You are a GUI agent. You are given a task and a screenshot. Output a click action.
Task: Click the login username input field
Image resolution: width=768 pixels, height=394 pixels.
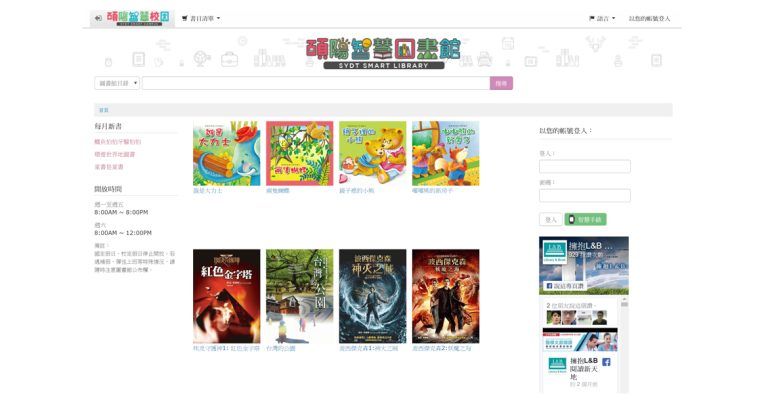(x=585, y=167)
